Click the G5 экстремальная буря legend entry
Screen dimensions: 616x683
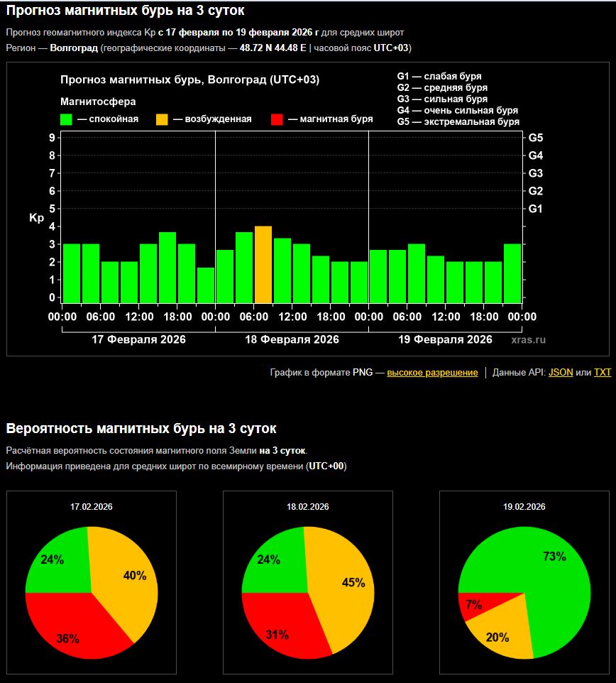pyautogui.click(x=458, y=122)
